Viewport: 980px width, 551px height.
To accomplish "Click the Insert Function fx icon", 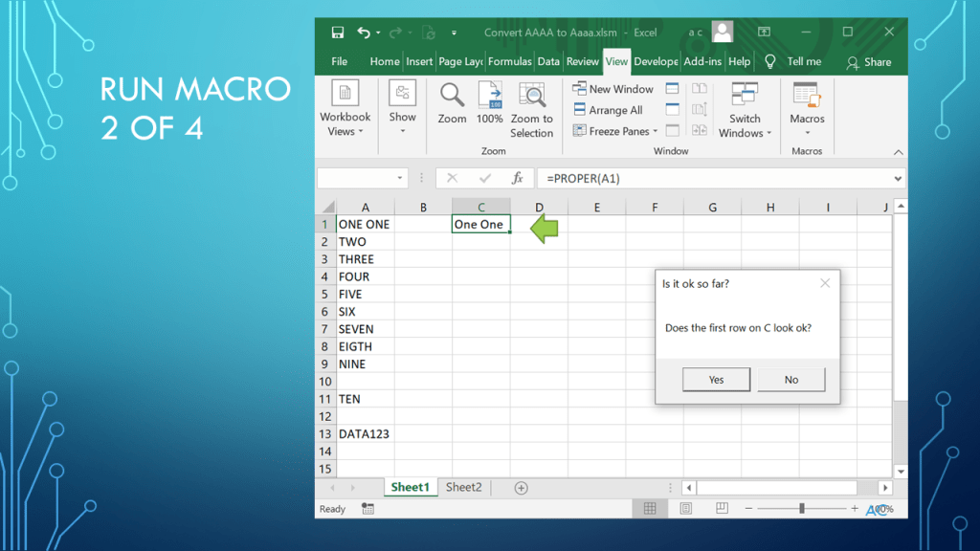I will (517, 179).
